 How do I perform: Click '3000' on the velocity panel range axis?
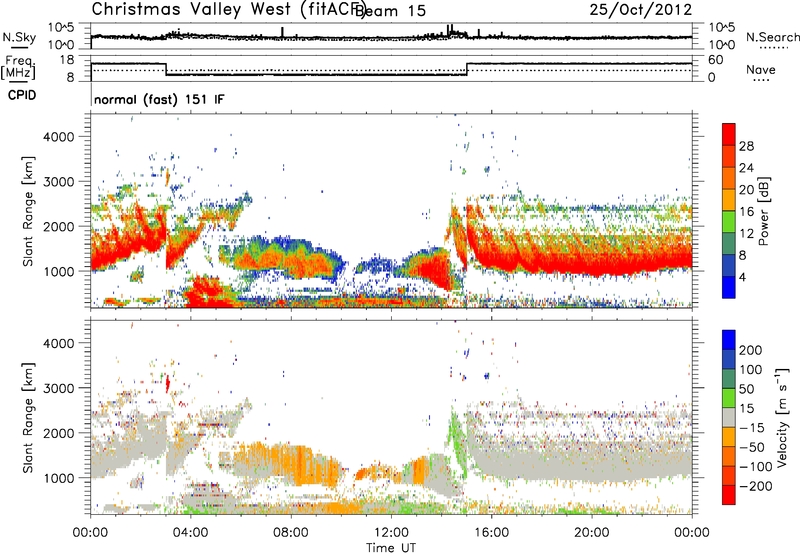point(58,388)
